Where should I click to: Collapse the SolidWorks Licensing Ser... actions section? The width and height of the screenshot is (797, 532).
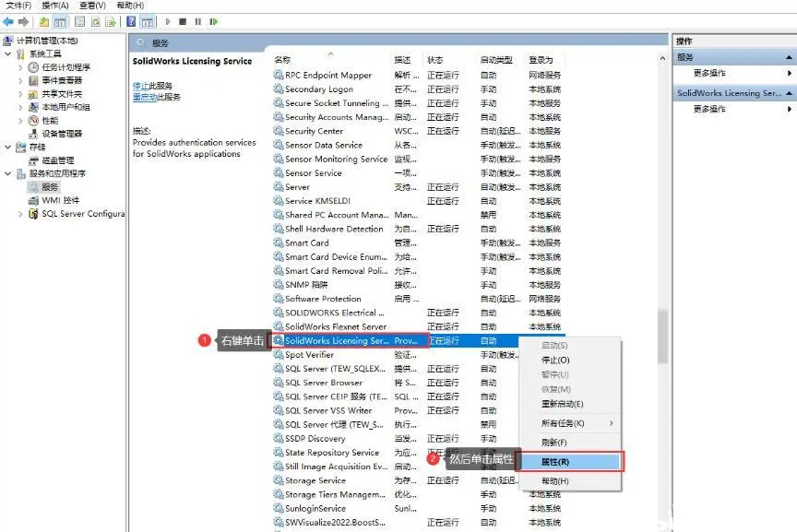(x=789, y=93)
